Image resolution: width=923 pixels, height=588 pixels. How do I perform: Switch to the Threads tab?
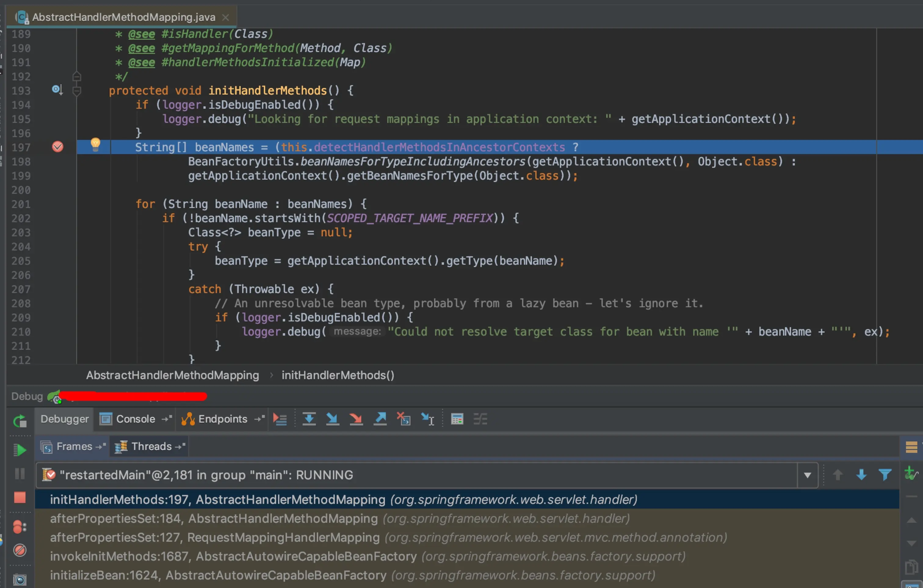click(151, 446)
